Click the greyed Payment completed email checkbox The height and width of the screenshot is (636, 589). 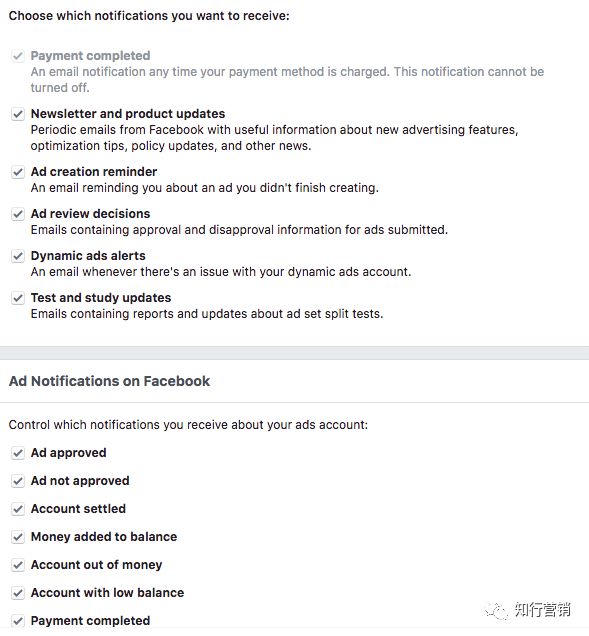click(x=18, y=56)
